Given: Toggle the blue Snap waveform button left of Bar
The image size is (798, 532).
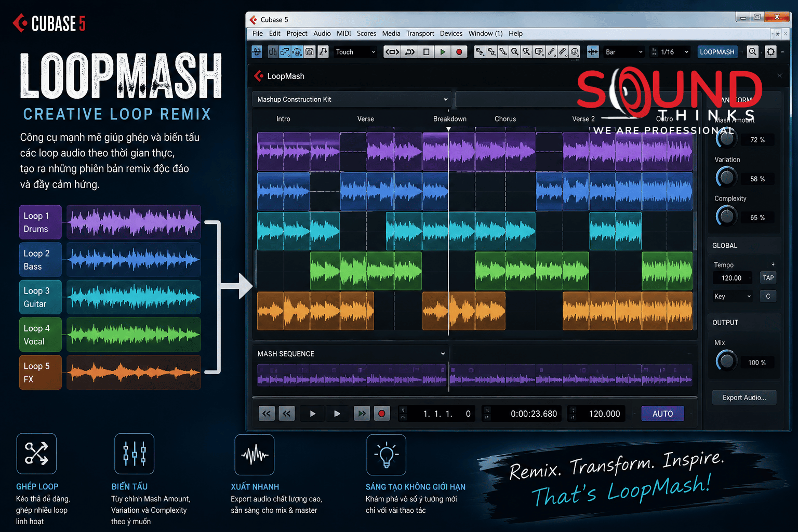Looking at the screenshot, I should (593, 52).
